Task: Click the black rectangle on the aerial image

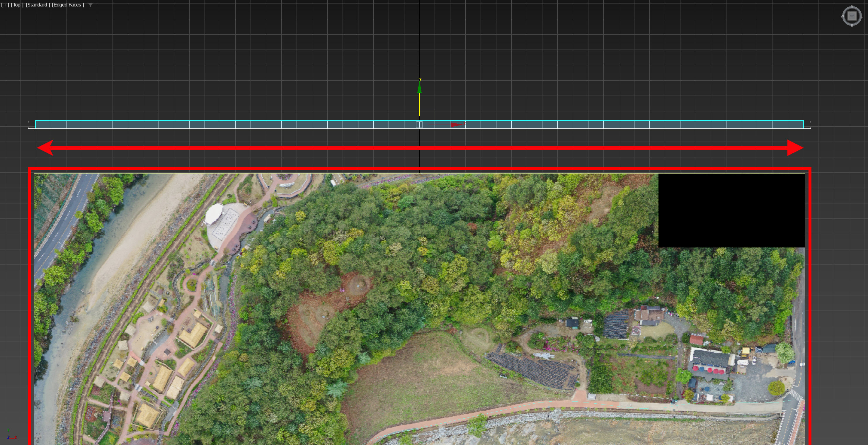Action: [x=731, y=211]
